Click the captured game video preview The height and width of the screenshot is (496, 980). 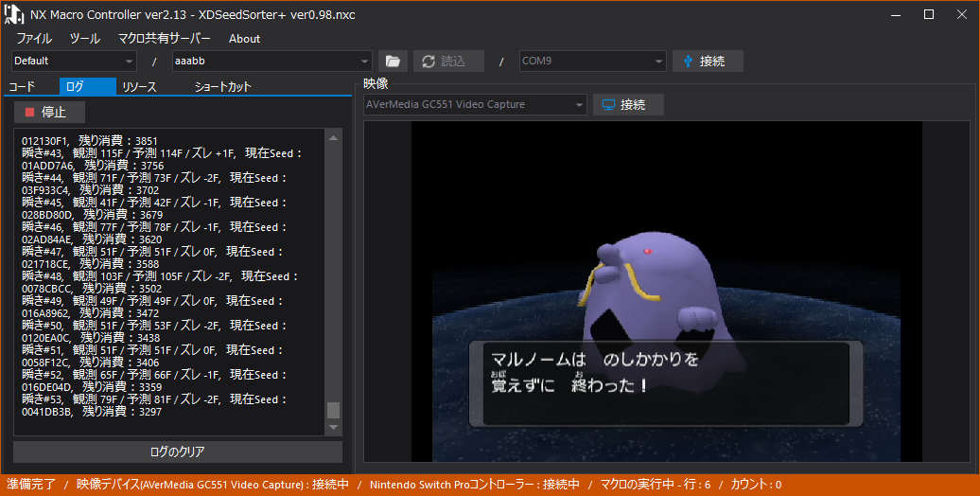[x=666, y=292]
